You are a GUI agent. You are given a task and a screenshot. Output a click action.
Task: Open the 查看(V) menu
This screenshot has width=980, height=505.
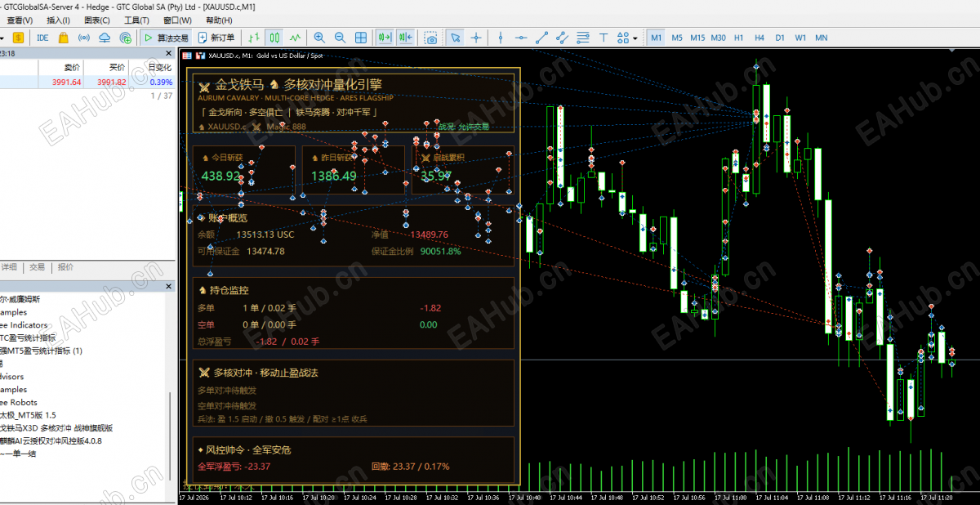tap(20, 20)
